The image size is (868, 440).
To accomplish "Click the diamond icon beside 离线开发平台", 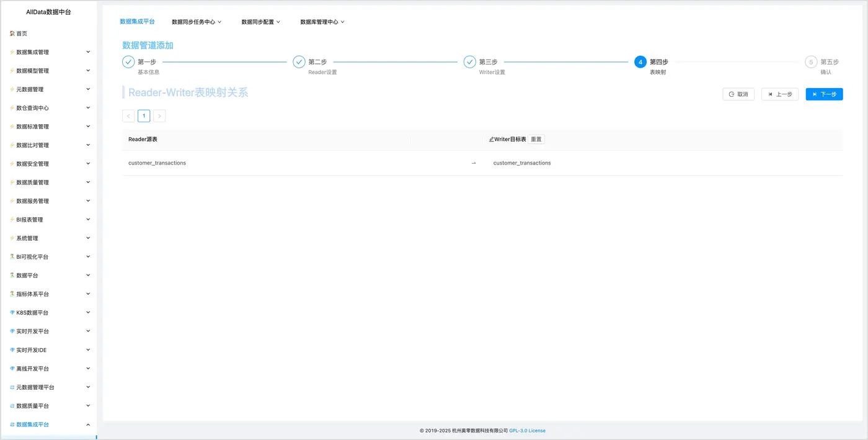I will click(12, 369).
